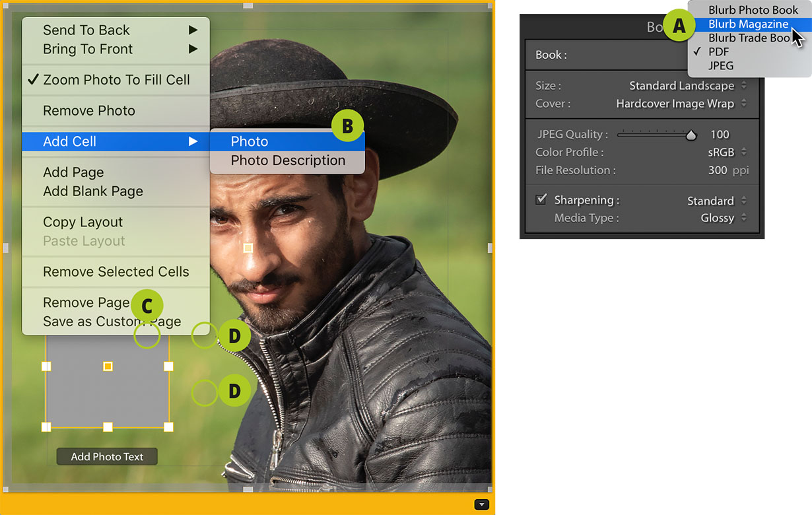The image size is (812, 515).
Task: Click the center point marker on the man's photo
Action: point(248,248)
